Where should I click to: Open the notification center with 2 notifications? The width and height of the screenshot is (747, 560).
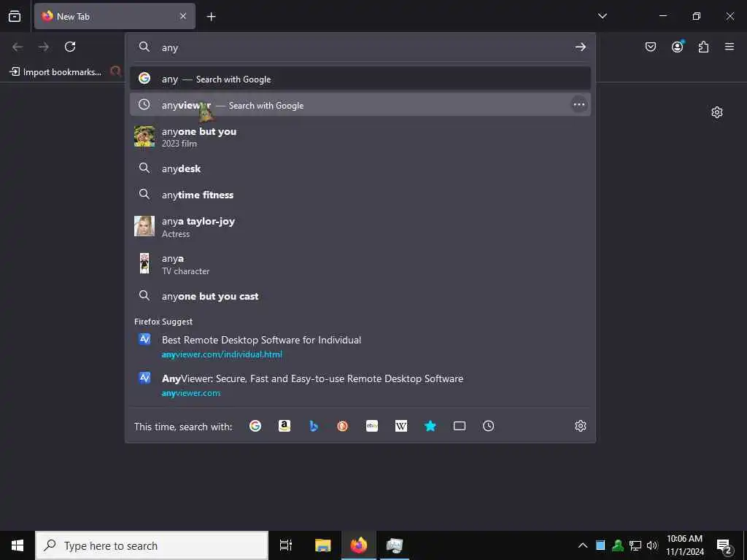tap(724, 545)
